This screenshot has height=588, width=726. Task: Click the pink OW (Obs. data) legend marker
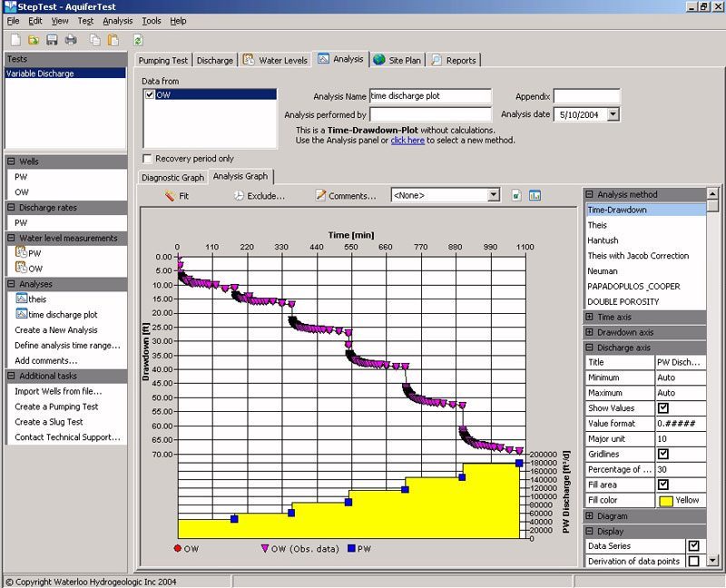[x=265, y=548]
